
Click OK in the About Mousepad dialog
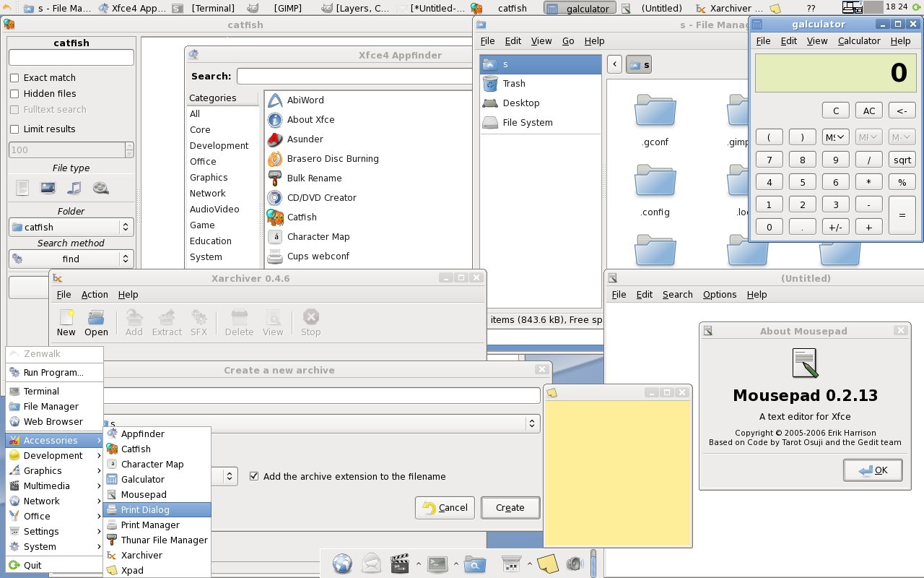[x=873, y=470]
